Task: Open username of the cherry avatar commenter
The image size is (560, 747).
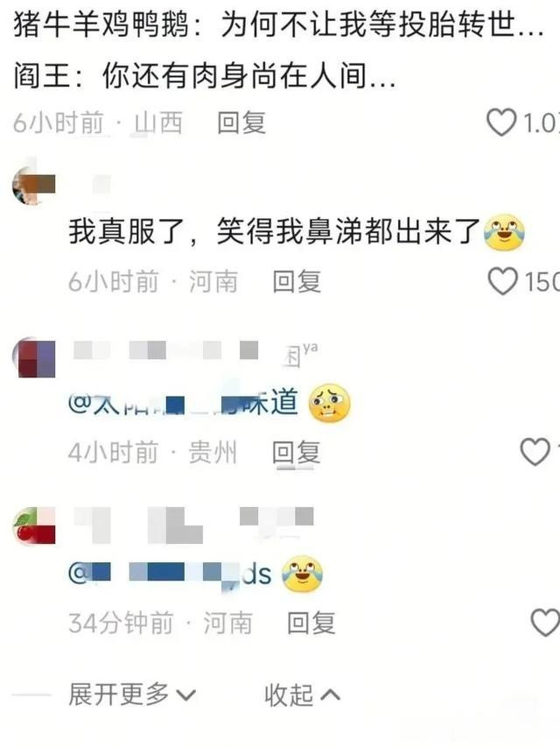Action: tap(193, 525)
